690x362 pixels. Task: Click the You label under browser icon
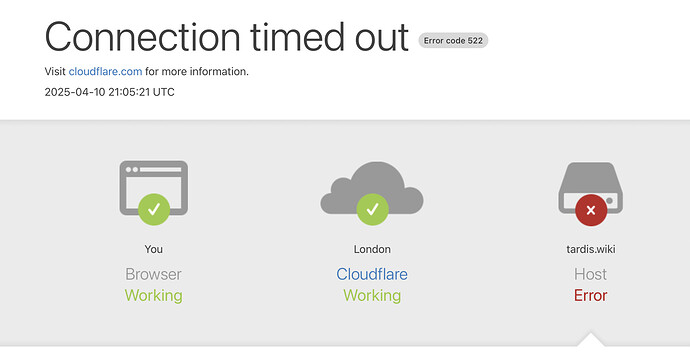[x=154, y=249]
